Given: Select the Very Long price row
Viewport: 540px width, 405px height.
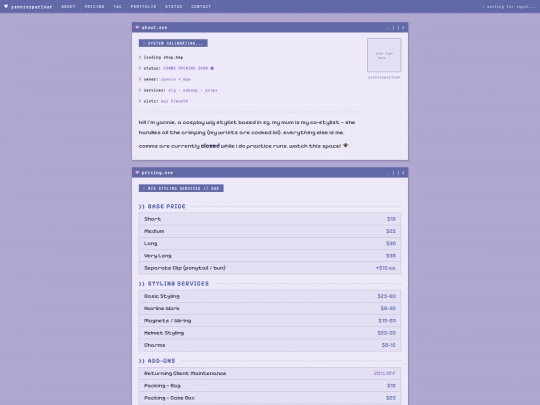Looking at the screenshot, I should tap(270, 256).
